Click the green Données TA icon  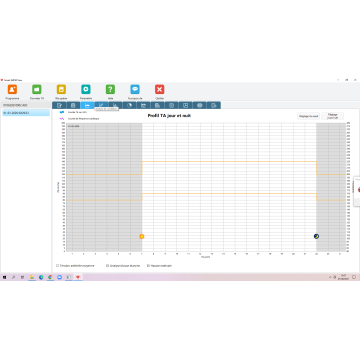coord(37,89)
